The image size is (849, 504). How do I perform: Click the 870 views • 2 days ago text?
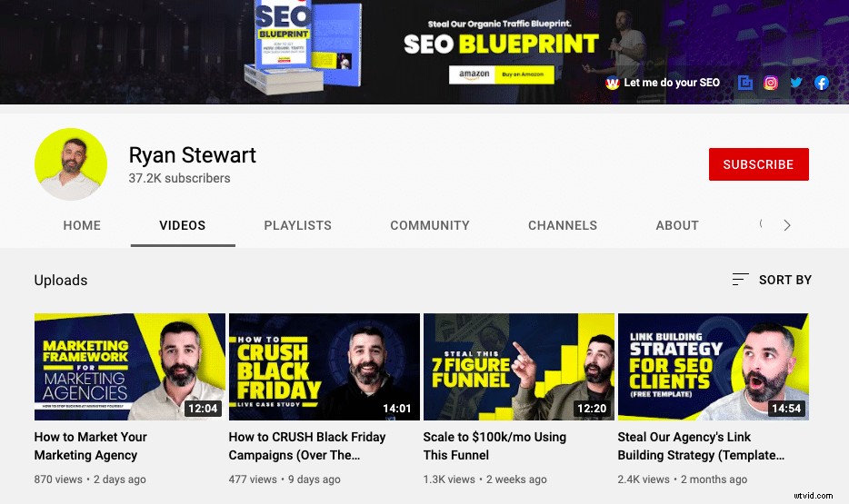tap(90, 479)
